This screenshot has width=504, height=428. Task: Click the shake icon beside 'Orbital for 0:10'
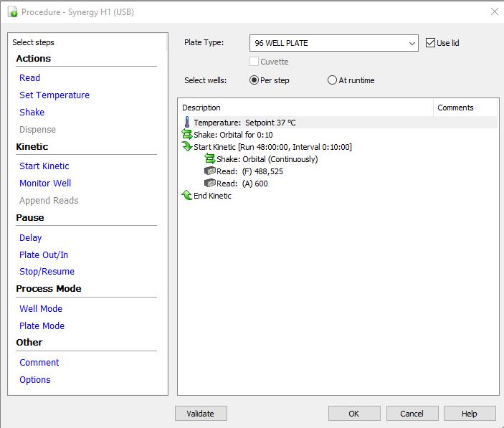click(187, 134)
